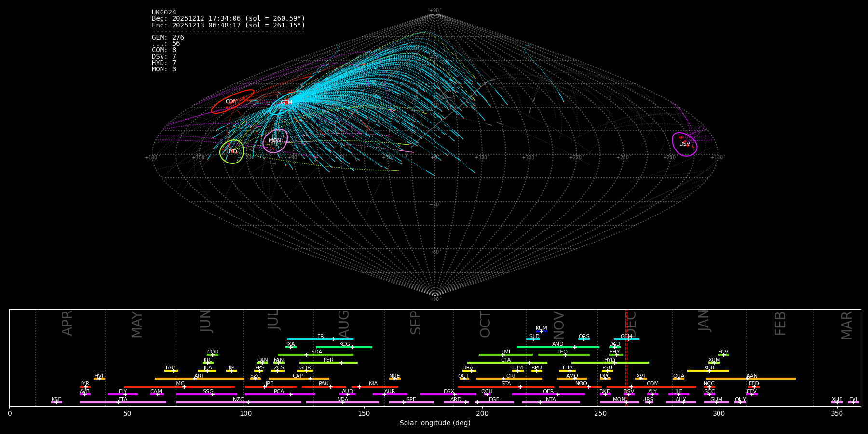
Task: Select the LYR shower bar in timeline
Action: click(x=85, y=386)
